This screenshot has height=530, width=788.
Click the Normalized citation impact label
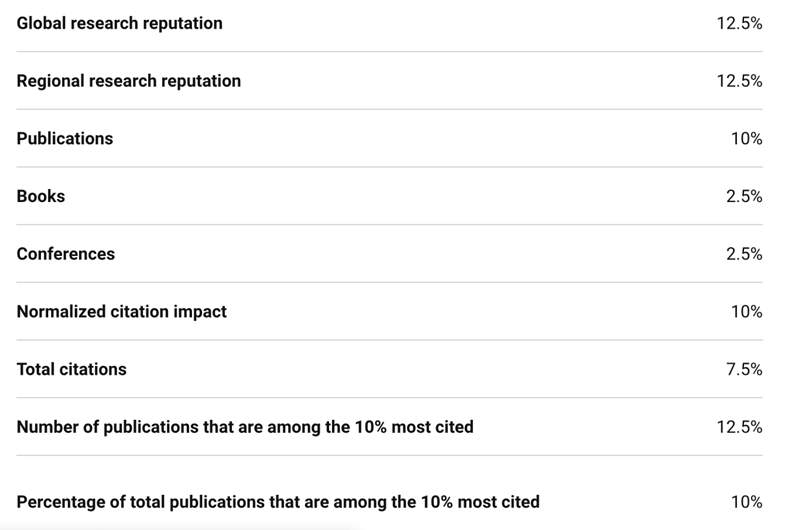121,312
